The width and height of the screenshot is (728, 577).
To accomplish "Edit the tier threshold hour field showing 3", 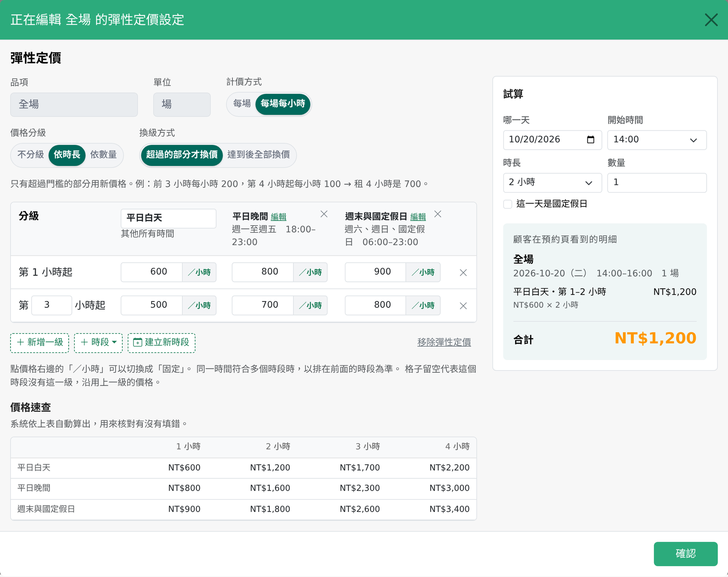I will pos(51,306).
